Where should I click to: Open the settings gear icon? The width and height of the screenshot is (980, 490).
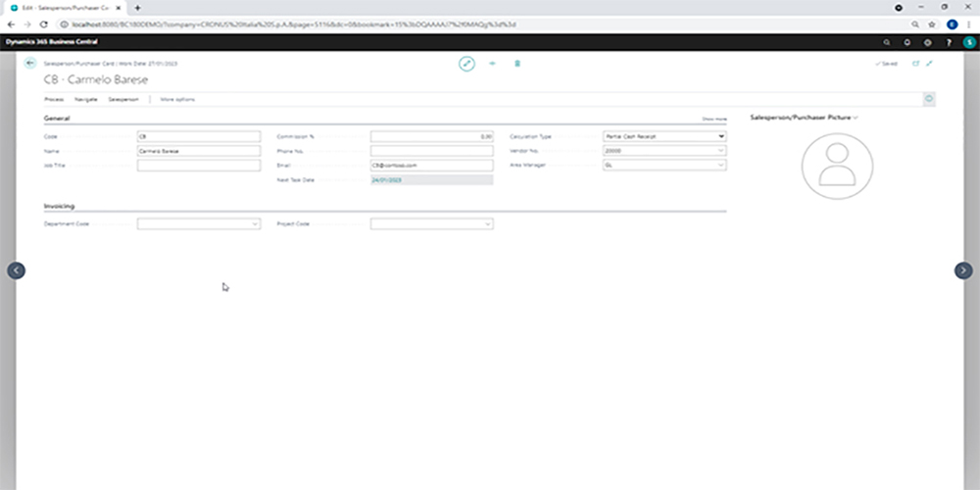927,43
